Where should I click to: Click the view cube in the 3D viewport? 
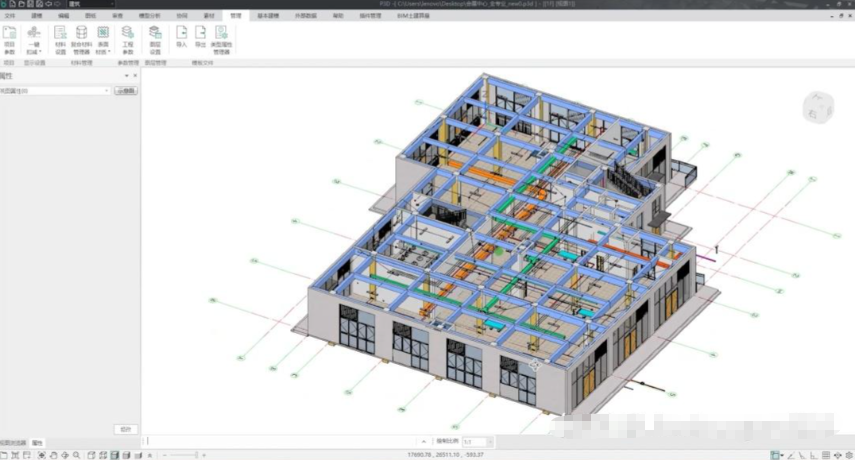(x=817, y=107)
